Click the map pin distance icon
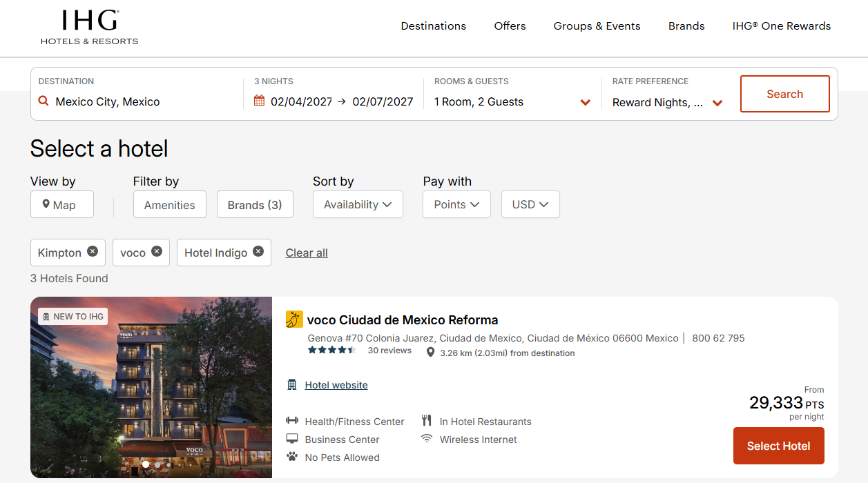Viewport: 868px width, 483px height. click(x=430, y=353)
